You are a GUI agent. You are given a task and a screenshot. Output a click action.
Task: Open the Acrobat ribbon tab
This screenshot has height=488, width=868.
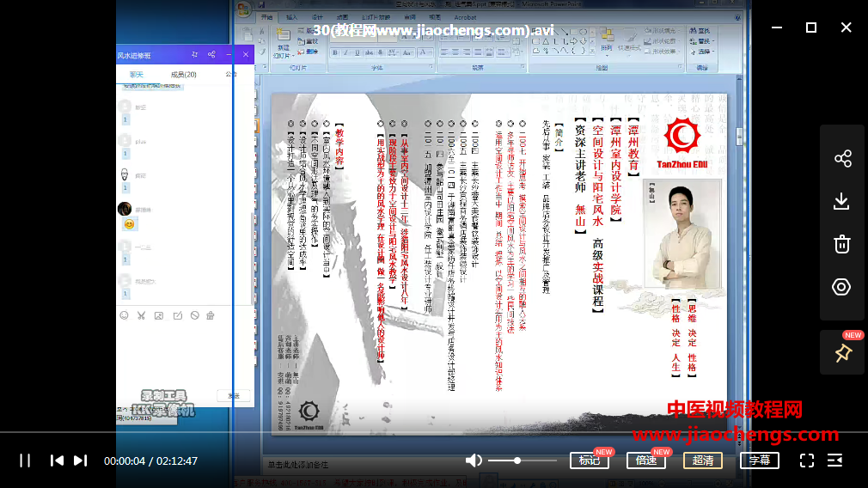point(465,18)
